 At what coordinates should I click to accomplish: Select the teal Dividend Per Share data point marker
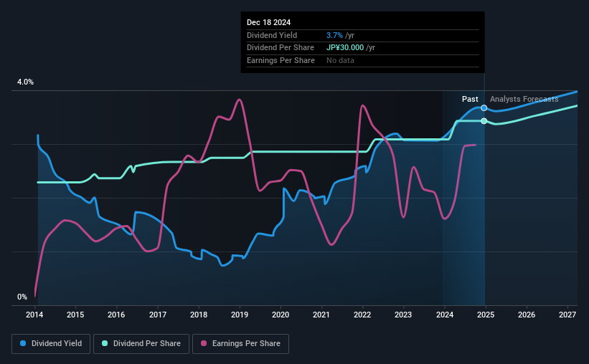pos(484,121)
